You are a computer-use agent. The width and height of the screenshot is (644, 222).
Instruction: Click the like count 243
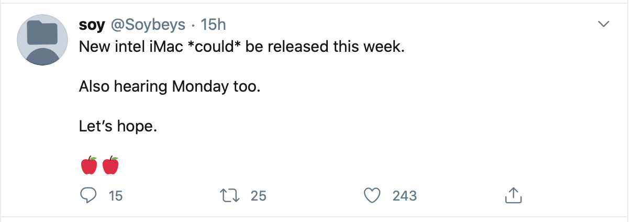404,196
